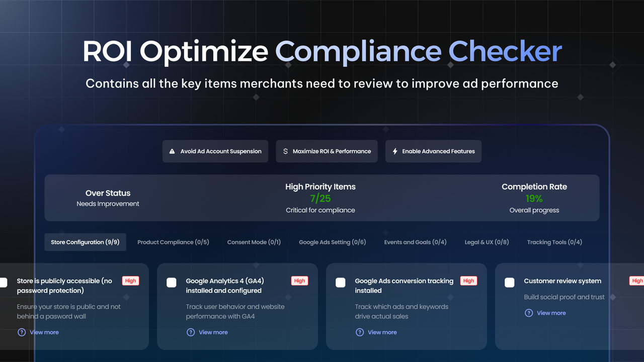This screenshot has width=644, height=362.
Task: Click the High badge on Google Analytics 4 card
Action: (x=300, y=281)
